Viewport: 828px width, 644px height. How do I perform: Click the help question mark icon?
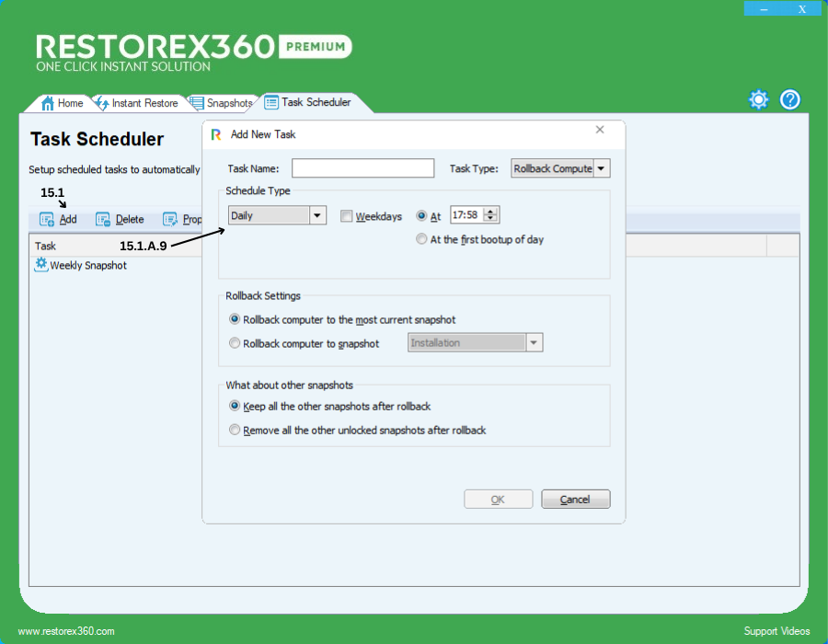coord(790,100)
